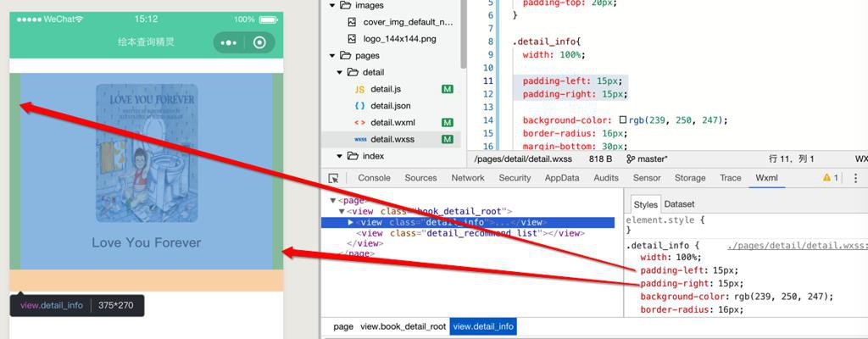Click the width: 100% rule in Styles panel
Image resolution: width=868 pixels, height=339 pixels.
pos(670,258)
